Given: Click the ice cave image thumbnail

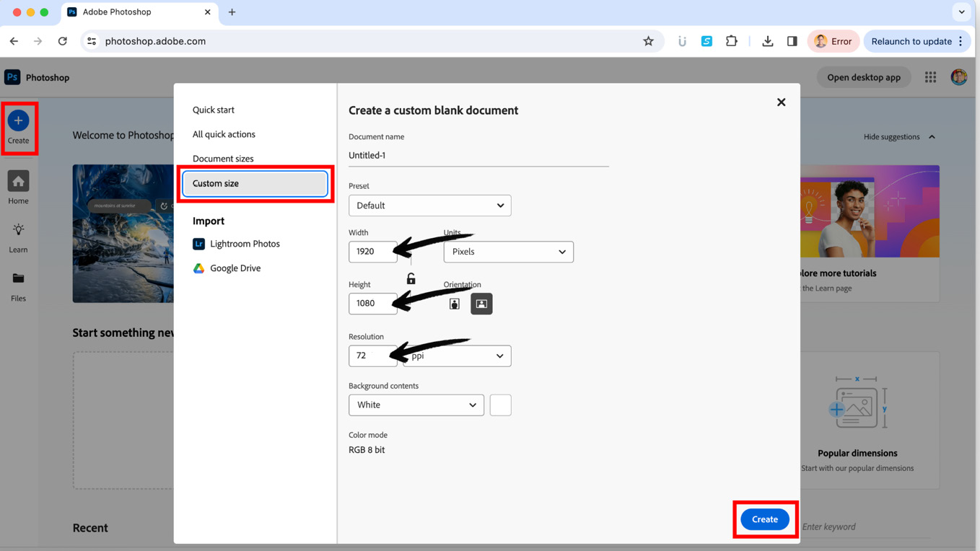Looking at the screenshot, I should pyautogui.click(x=123, y=234).
